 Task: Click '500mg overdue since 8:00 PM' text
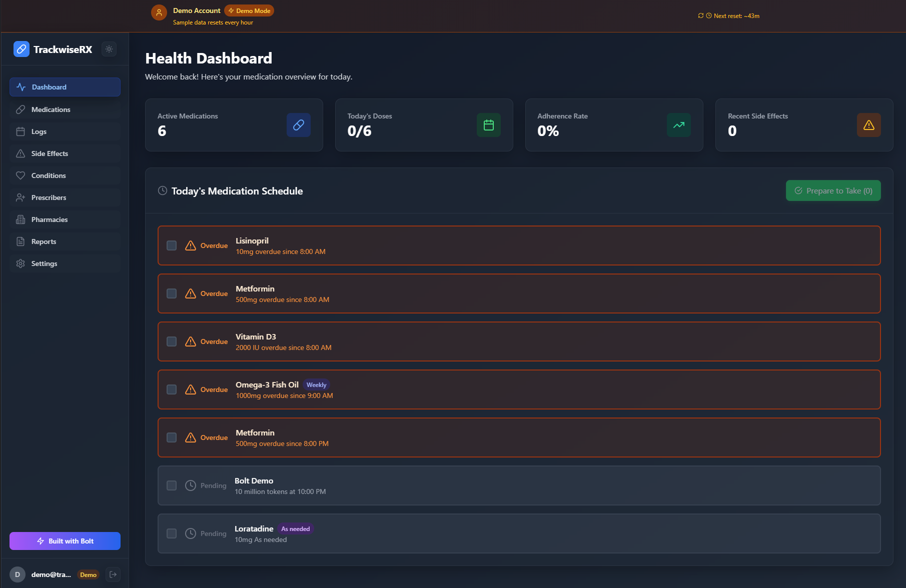[282, 443]
